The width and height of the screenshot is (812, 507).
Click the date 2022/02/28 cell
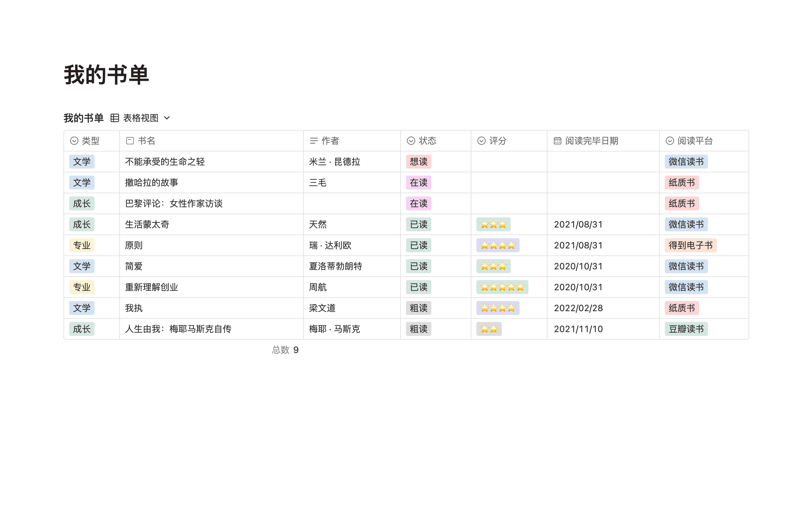578,308
